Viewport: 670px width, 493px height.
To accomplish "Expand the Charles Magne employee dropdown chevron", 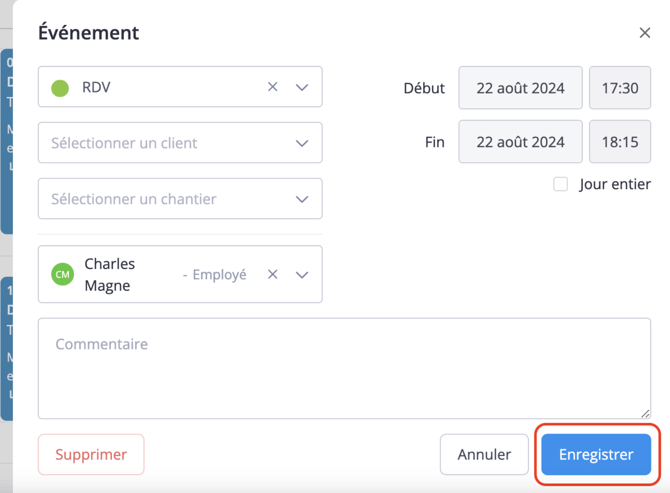I will coord(302,275).
